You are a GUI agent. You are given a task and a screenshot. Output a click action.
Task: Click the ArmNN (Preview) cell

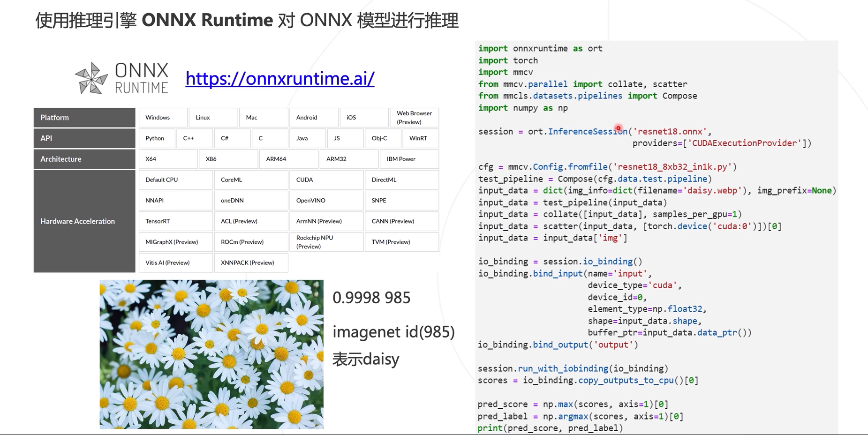326,221
